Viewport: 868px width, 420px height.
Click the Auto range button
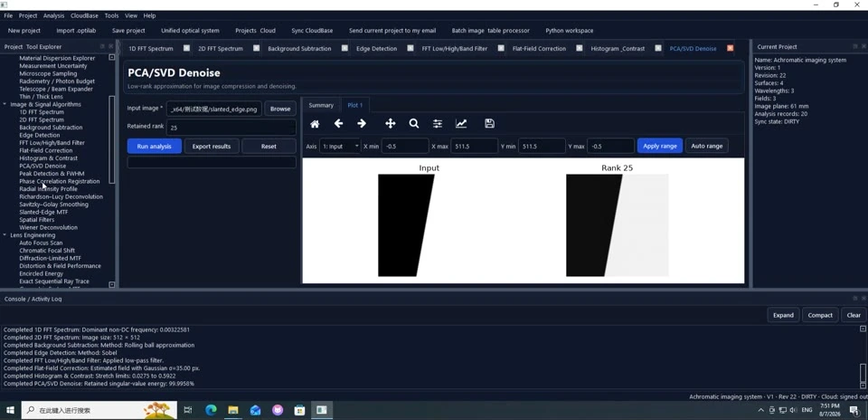click(x=707, y=147)
